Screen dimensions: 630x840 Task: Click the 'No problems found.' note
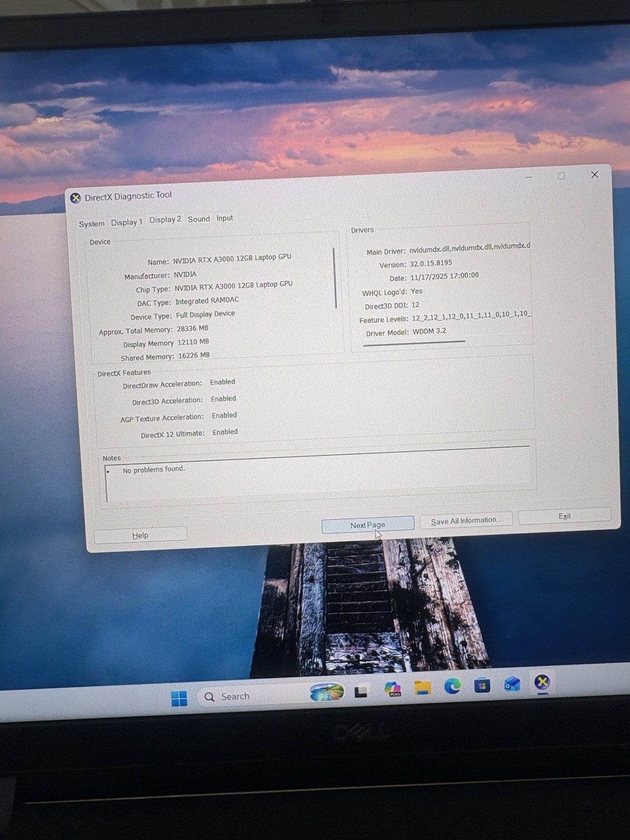click(154, 469)
